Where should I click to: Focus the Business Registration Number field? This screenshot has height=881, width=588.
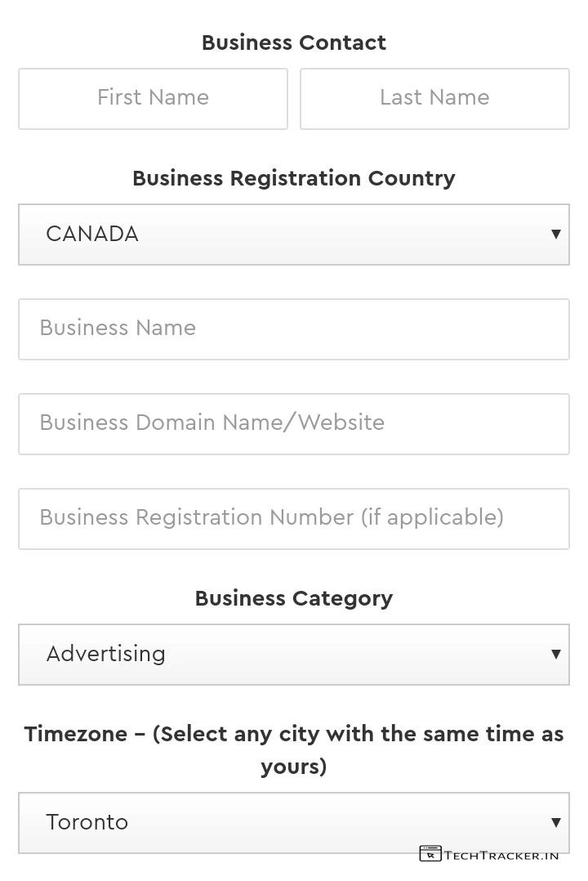point(294,518)
